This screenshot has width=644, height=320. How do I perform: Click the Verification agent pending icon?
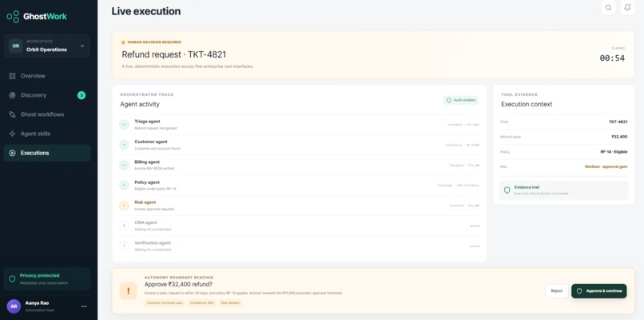click(124, 246)
